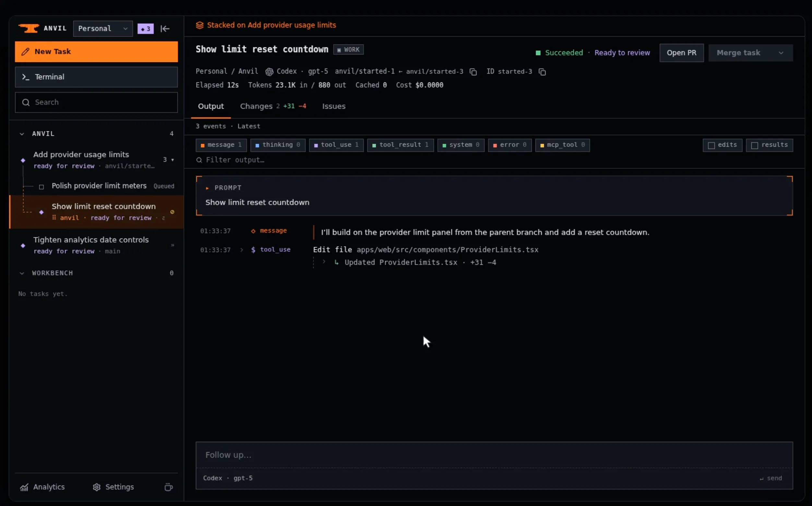Click the double chevron on Tighten analytics date controls
The image size is (812, 506).
[172, 245]
